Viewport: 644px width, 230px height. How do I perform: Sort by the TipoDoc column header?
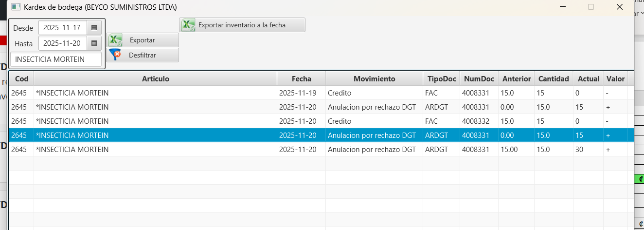(x=442, y=78)
